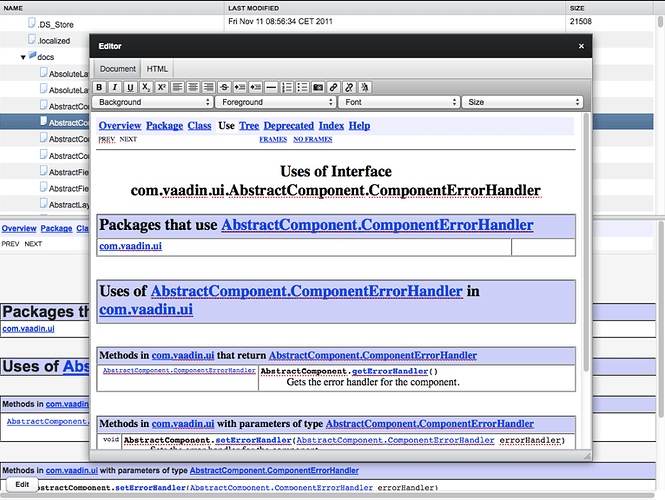Insert an image into document
Image resolution: width=665 pixels, height=500 pixels.
(318, 87)
